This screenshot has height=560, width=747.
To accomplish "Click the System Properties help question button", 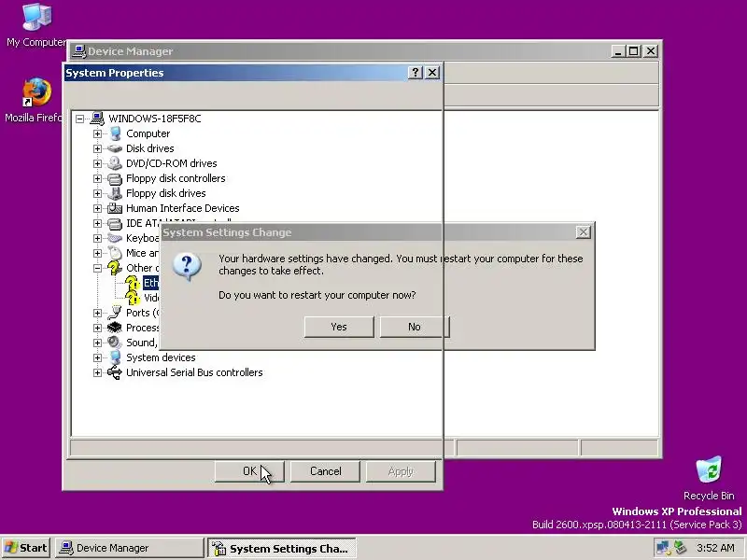I will tap(416, 73).
